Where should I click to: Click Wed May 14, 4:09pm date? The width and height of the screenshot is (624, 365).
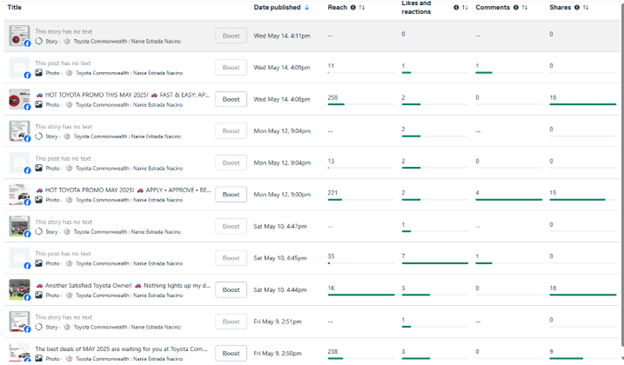click(x=282, y=68)
